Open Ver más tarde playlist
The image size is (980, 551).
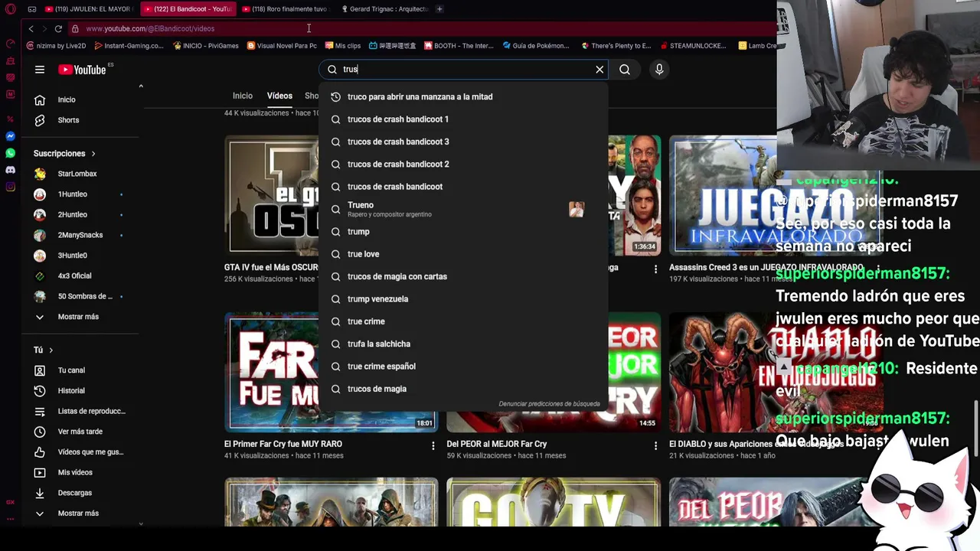click(80, 432)
